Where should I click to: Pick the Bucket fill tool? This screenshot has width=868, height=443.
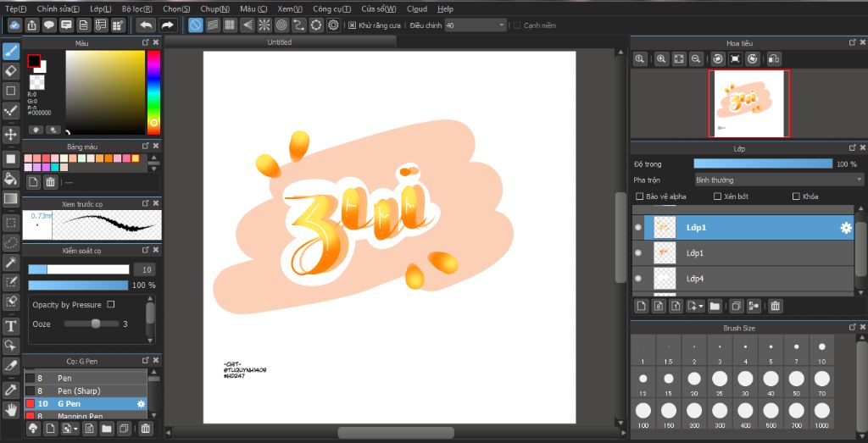click(x=11, y=178)
